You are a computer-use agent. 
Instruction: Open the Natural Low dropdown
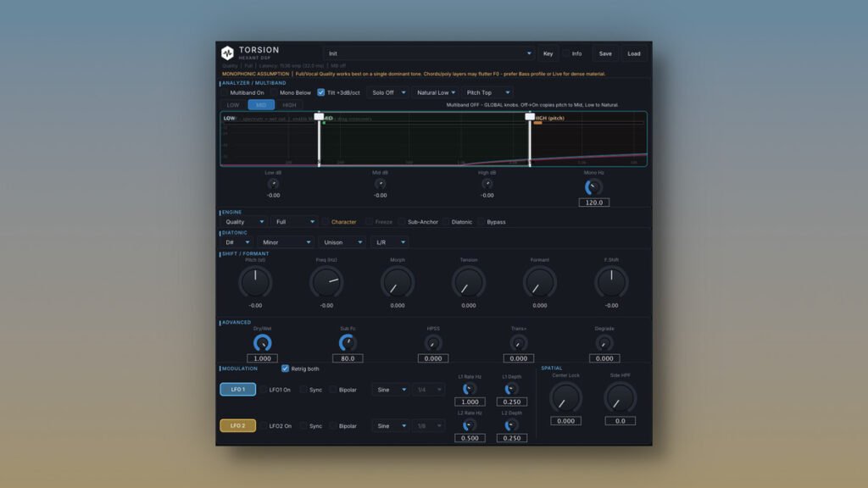436,92
